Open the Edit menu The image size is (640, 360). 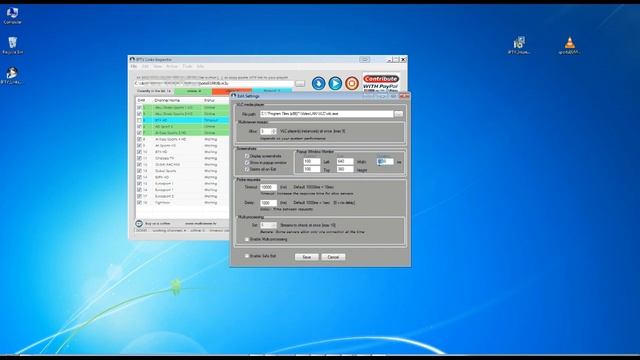point(145,66)
